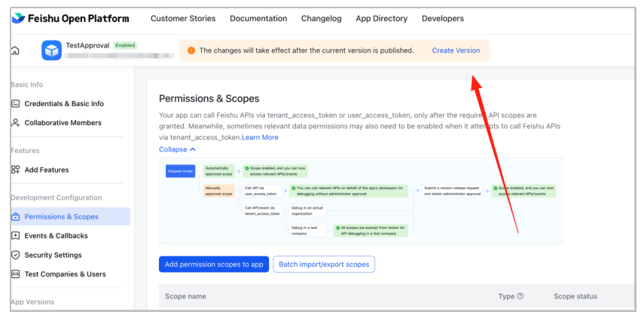Collapse the permissions flow diagram
This screenshot has height=318, width=644.
[x=177, y=149]
